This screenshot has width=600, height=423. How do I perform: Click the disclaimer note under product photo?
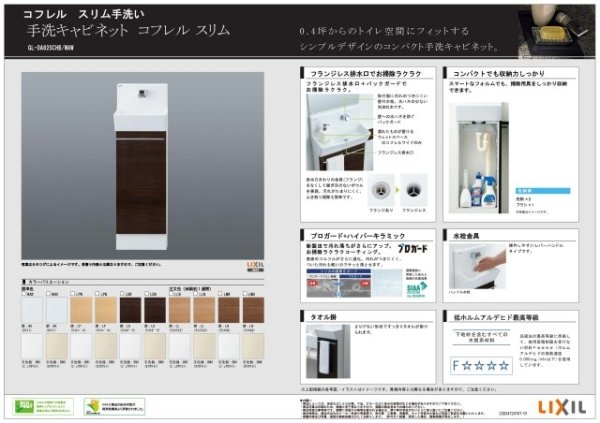(91, 265)
